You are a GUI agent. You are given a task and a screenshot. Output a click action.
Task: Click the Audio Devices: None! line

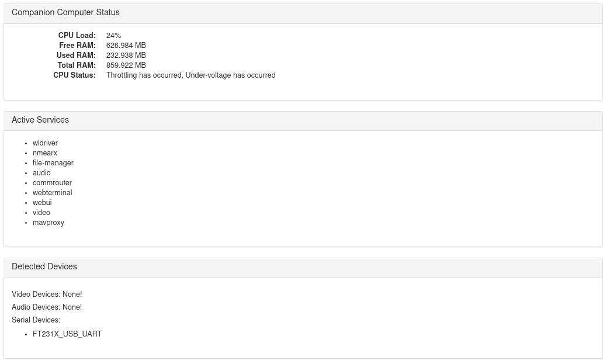click(x=47, y=307)
